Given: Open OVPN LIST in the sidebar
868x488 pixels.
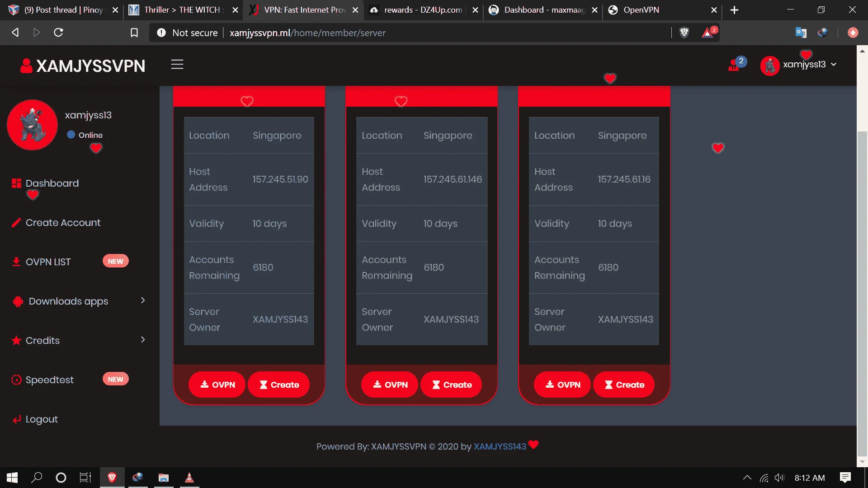Looking at the screenshot, I should (x=48, y=262).
